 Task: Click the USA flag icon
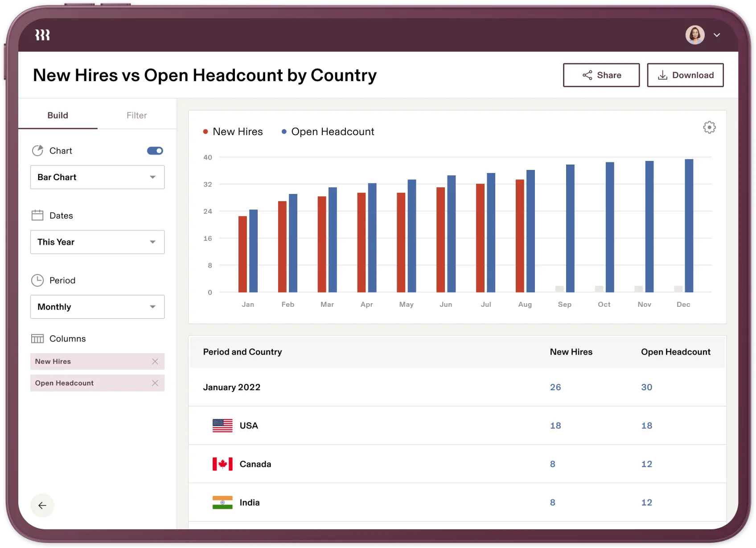click(222, 425)
